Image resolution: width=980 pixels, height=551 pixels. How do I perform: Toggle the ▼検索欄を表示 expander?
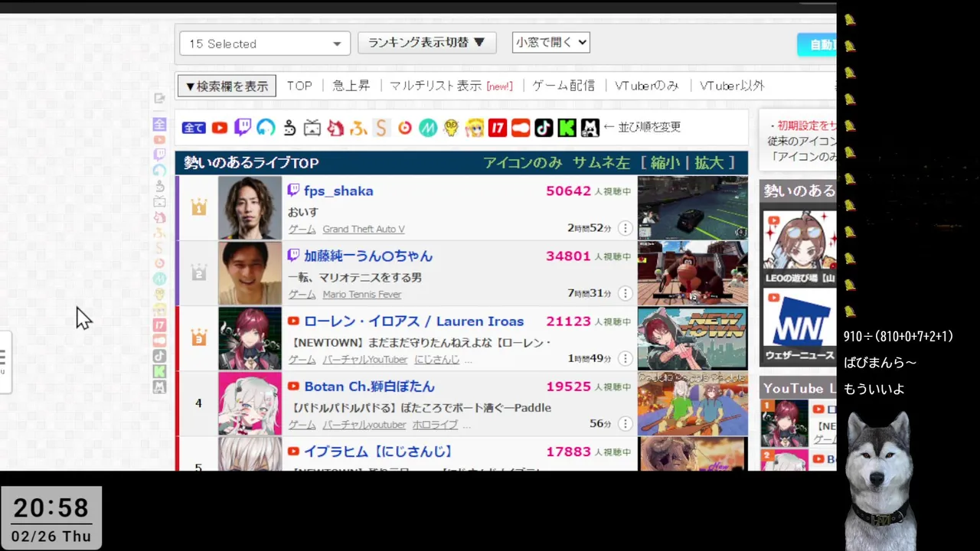click(x=227, y=86)
